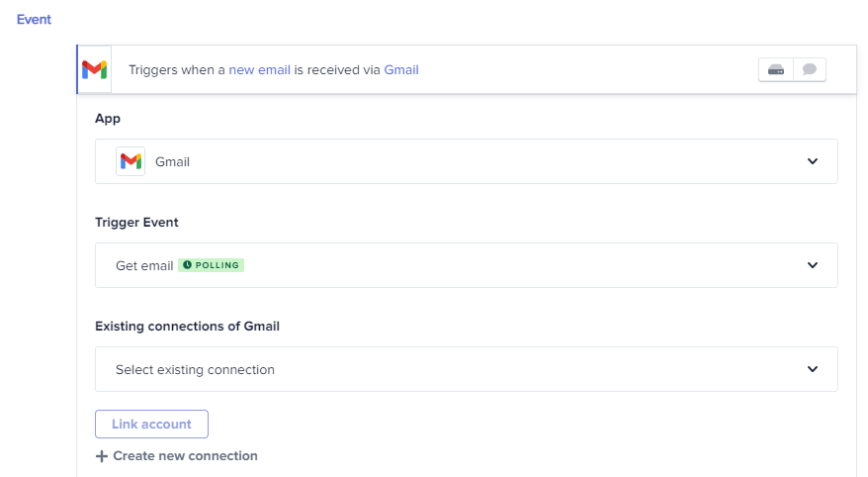This screenshot has height=477, width=868.
Task: Click the Gmail icon in trigger header
Action: click(95, 70)
